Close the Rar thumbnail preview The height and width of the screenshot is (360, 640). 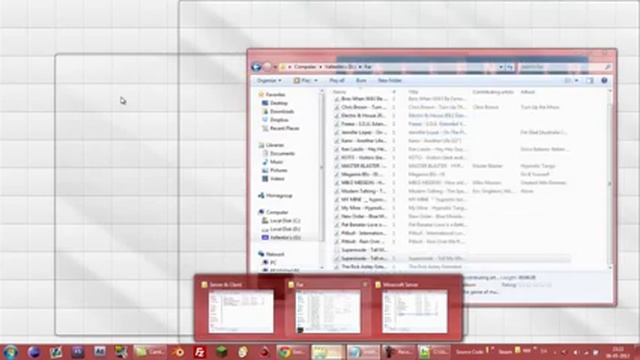(364, 284)
